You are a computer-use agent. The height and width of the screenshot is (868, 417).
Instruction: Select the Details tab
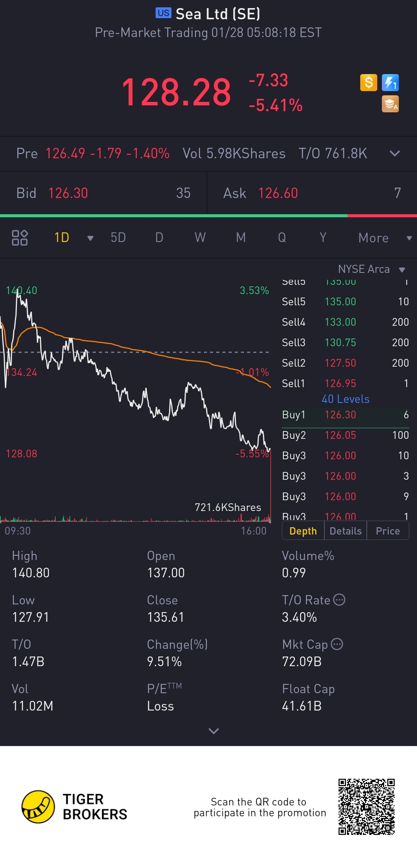[x=346, y=531]
